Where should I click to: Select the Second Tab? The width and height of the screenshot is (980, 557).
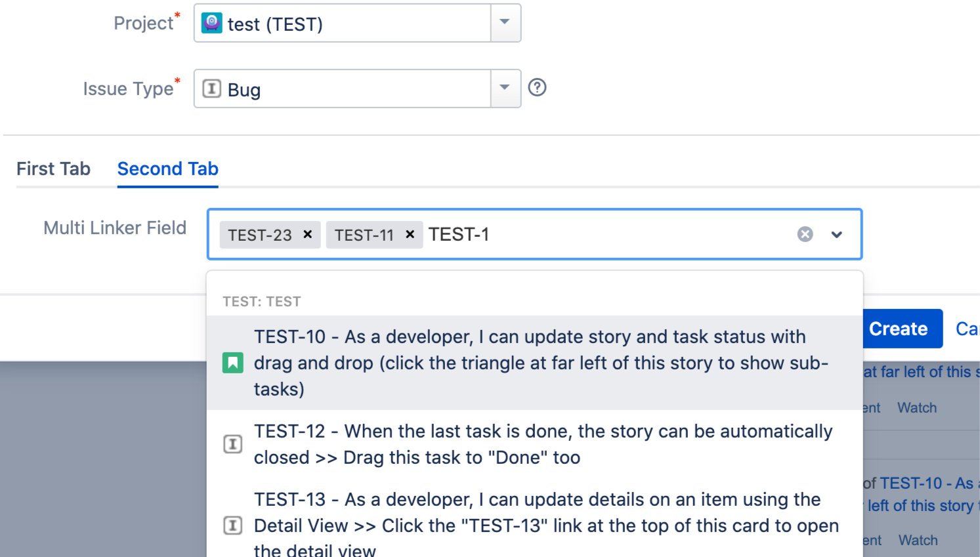(167, 169)
